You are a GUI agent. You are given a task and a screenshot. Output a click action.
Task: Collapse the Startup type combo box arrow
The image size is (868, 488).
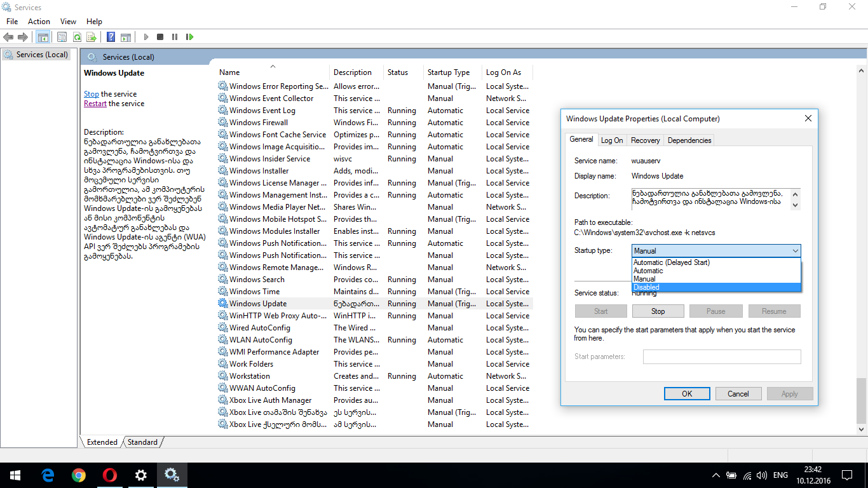point(795,251)
